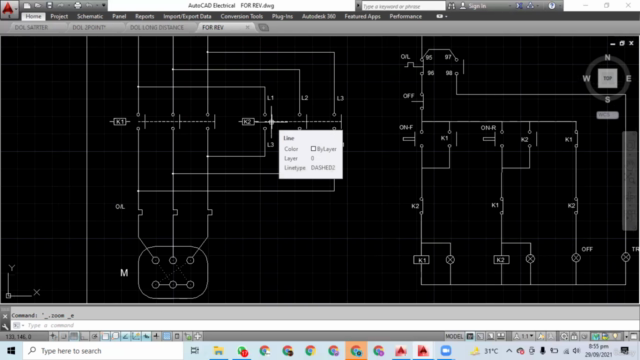
Task: Click the Save icon in quick access
Action: pos(49,6)
